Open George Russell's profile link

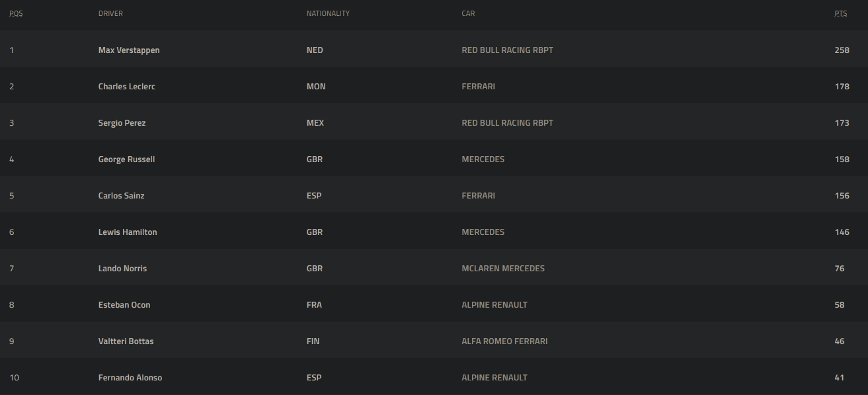pyautogui.click(x=126, y=159)
